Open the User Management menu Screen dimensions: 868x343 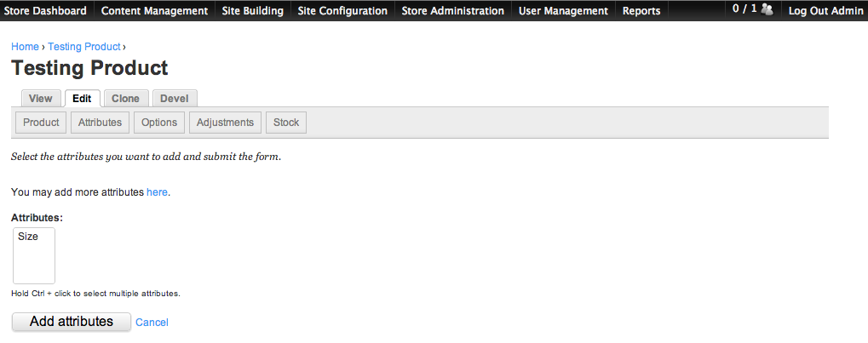[563, 10]
